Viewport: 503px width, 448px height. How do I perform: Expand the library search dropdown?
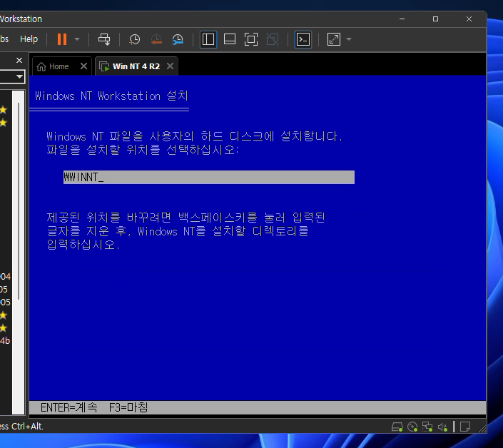19,76
